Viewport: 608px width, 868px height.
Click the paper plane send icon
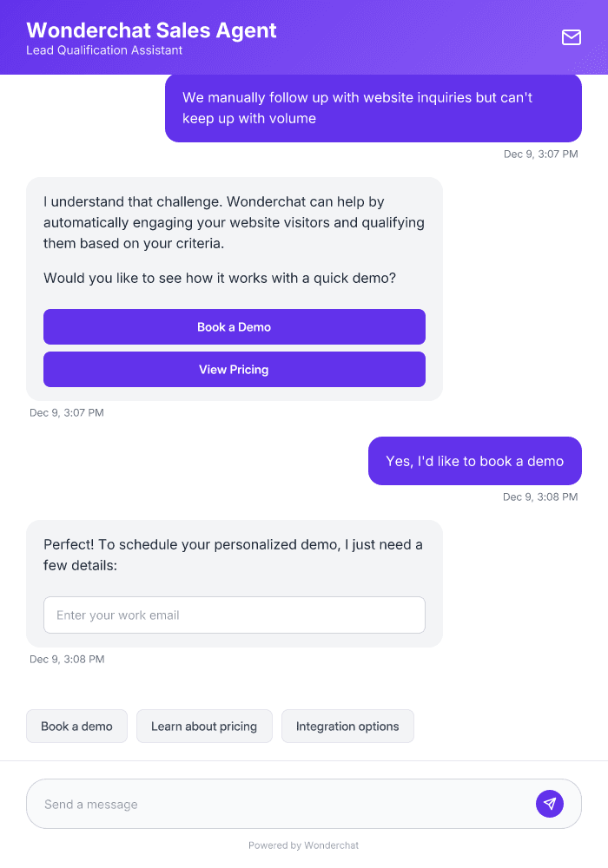pos(550,803)
